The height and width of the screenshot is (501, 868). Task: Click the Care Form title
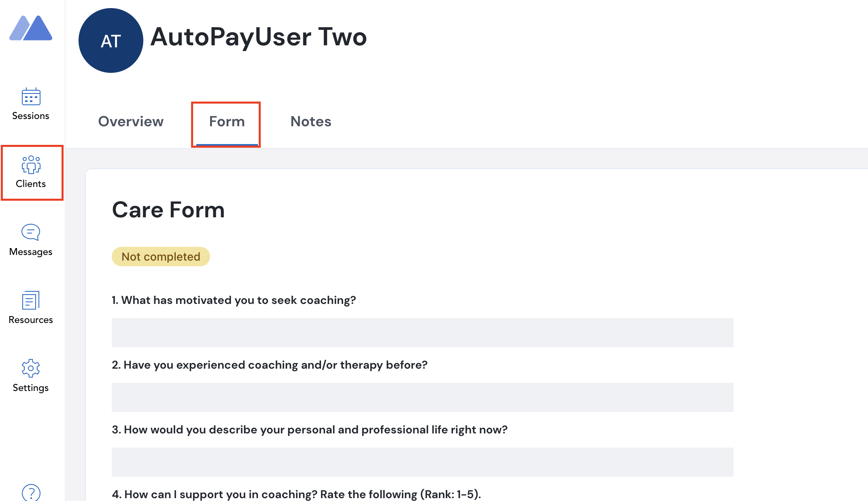168,210
